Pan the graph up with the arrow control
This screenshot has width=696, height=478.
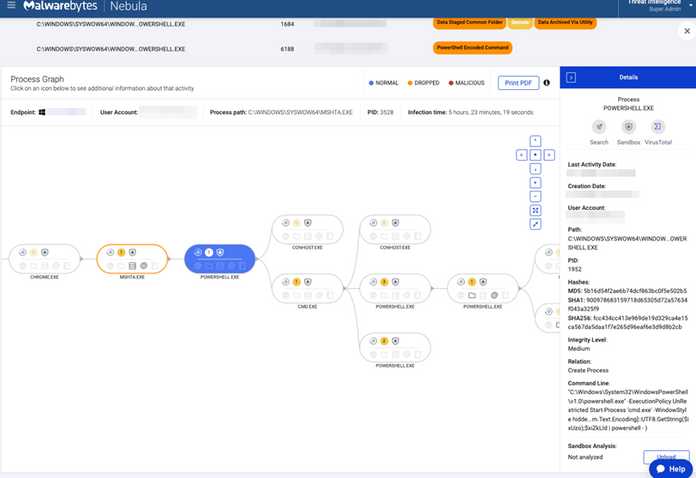[535, 141]
